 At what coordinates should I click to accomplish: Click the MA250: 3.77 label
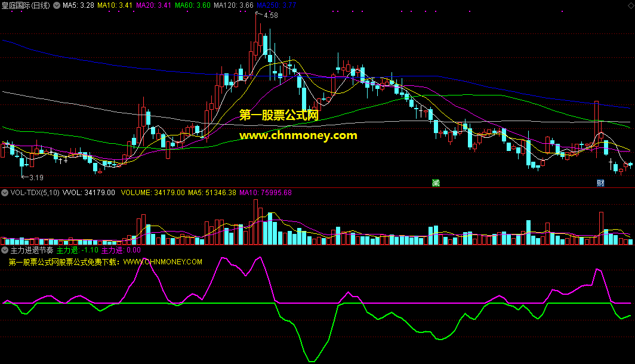(x=276, y=5)
